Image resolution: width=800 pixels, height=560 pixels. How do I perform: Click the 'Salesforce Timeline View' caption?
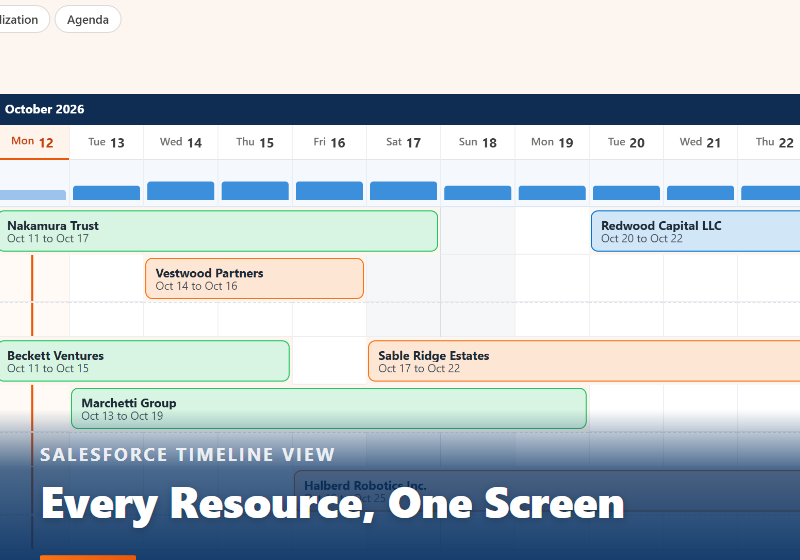click(187, 454)
